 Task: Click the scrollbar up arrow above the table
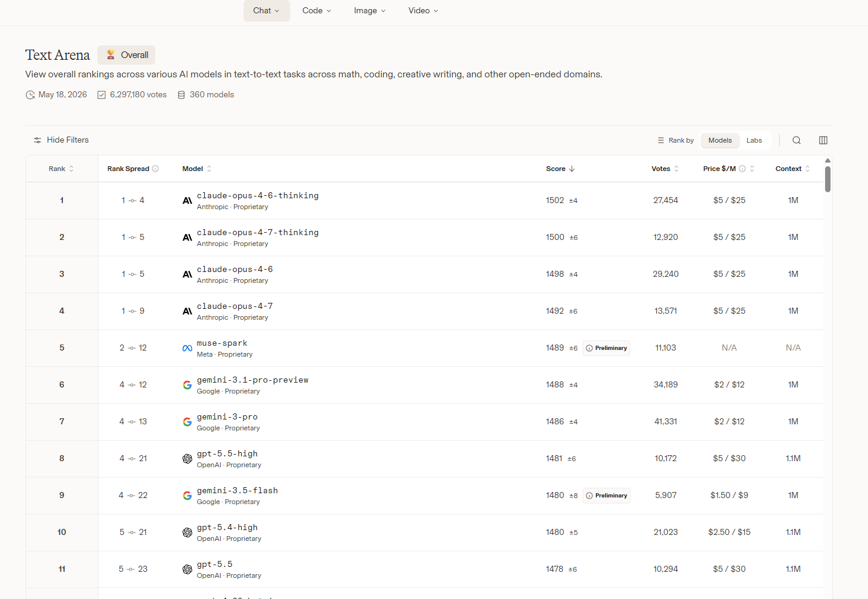pos(828,160)
